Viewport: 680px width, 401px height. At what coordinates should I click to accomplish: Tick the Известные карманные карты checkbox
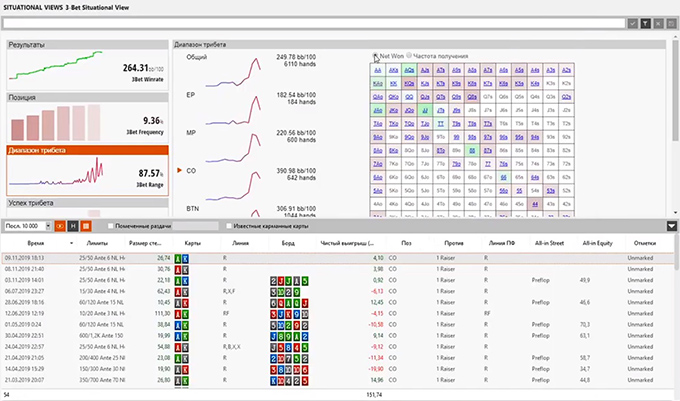click(x=229, y=226)
